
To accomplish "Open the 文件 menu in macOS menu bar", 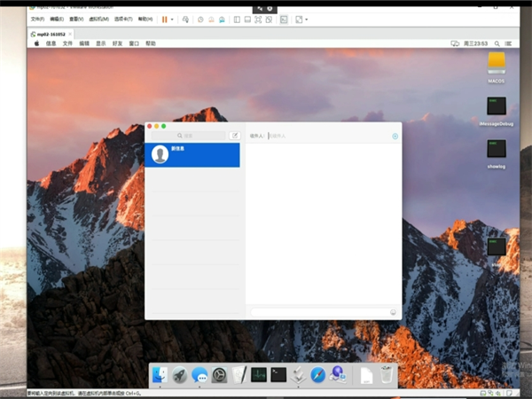I will coord(67,43).
